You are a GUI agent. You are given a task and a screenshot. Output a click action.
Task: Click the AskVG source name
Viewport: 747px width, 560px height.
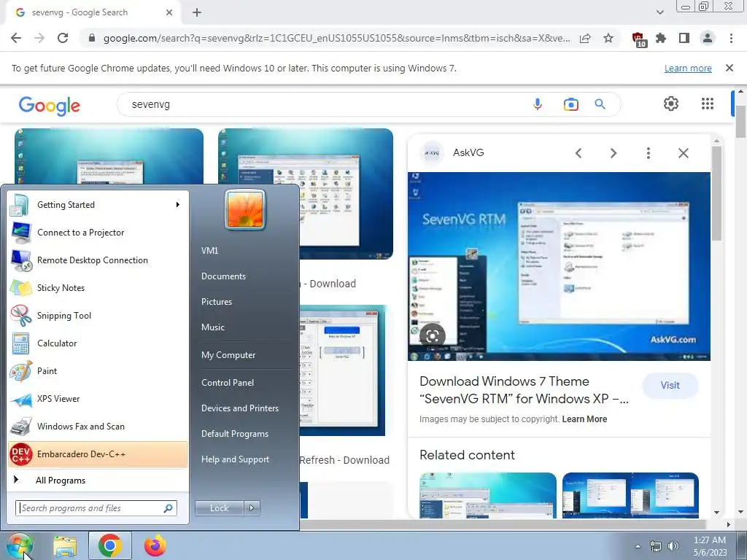click(x=468, y=152)
